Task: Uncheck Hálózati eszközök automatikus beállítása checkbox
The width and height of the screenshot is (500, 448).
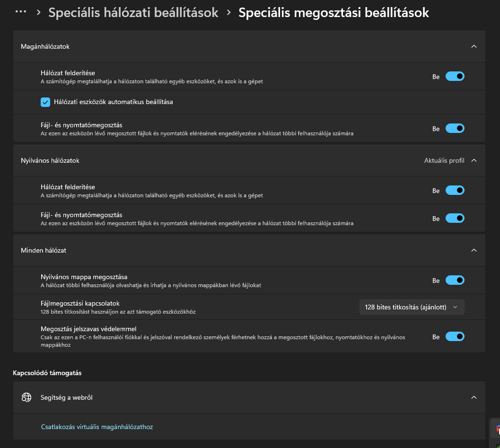Action: pos(45,102)
